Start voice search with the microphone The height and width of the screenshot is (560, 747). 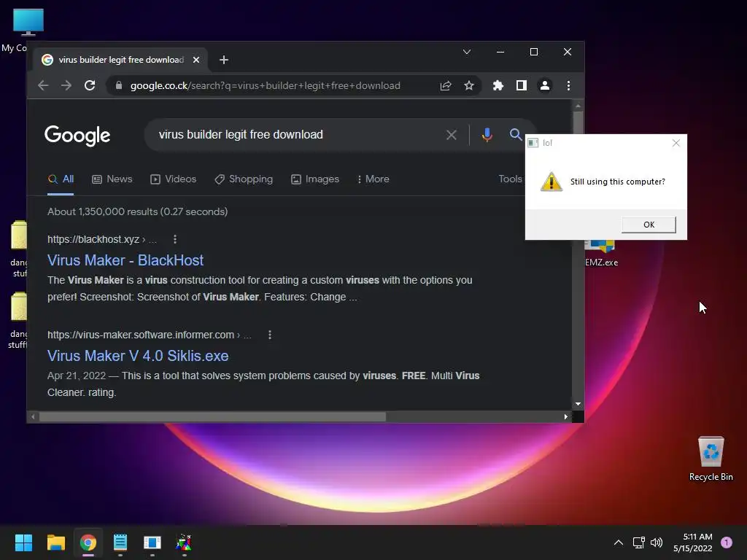(487, 135)
